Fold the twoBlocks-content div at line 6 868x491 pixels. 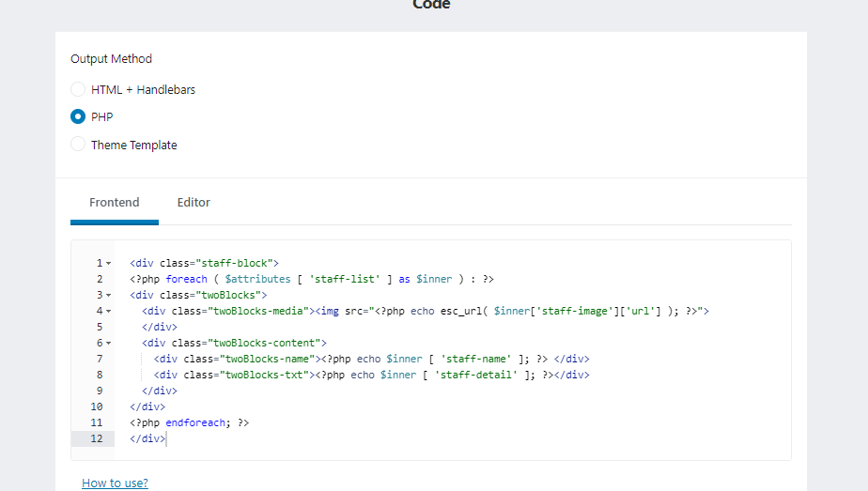pos(109,344)
